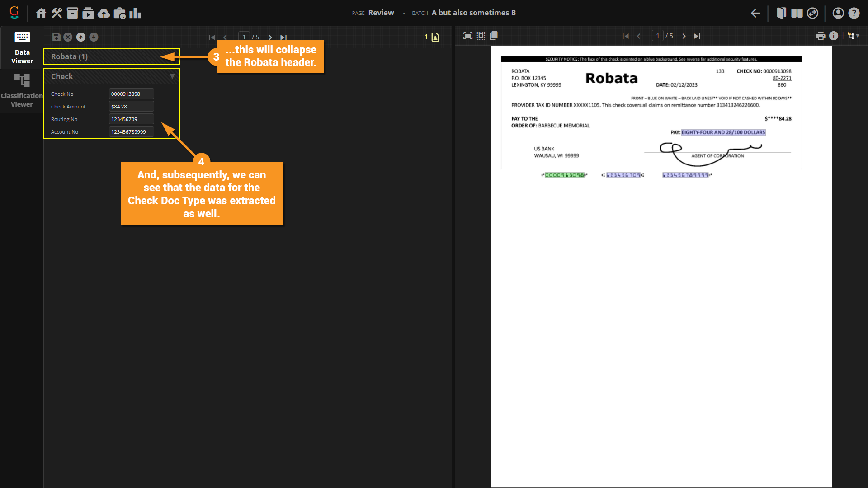Go to the Home page icon

pos(41,13)
